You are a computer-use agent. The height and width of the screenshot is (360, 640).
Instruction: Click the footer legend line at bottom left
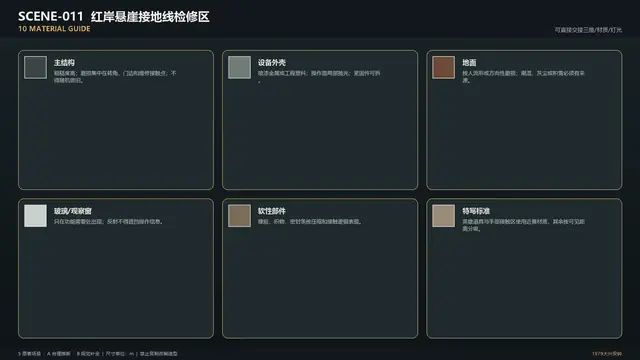tap(98, 353)
